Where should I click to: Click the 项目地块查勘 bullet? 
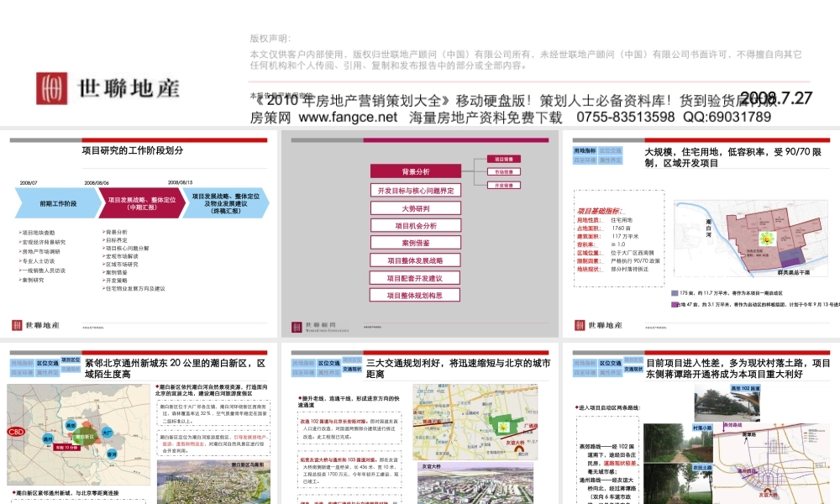pyautogui.click(x=37, y=233)
